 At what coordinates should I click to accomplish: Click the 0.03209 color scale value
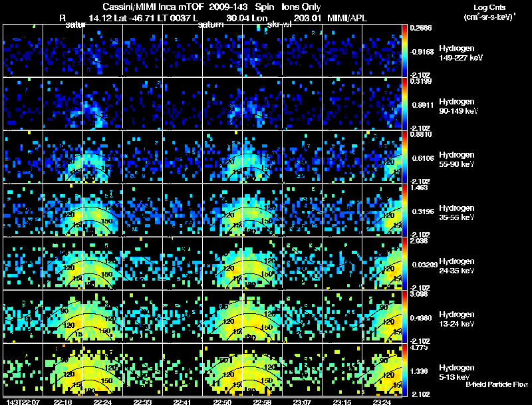[425, 265]
